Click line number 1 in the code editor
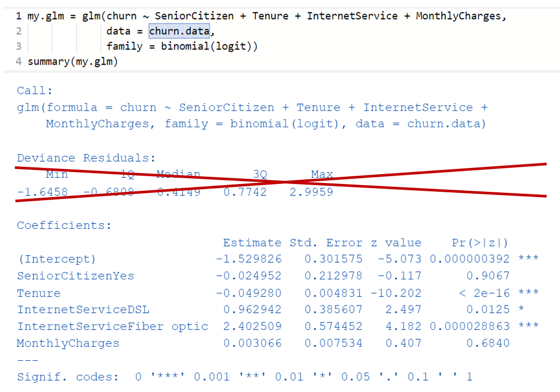The width and height of the screenshot is (560, 392). (18, 16)
